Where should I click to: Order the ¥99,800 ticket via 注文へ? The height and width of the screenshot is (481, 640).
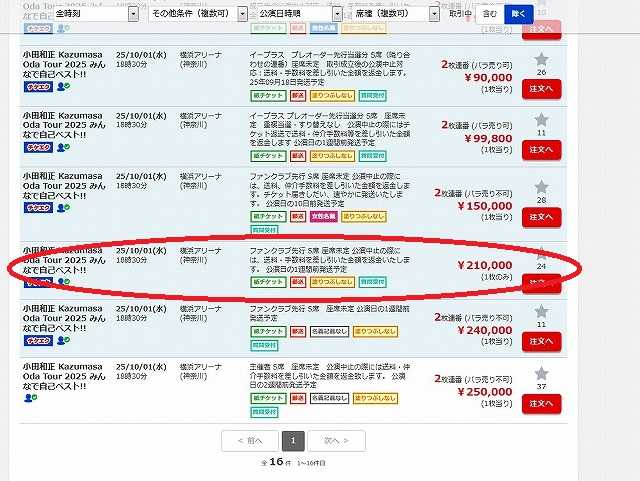pyautogui.click(x=541, y=150)
